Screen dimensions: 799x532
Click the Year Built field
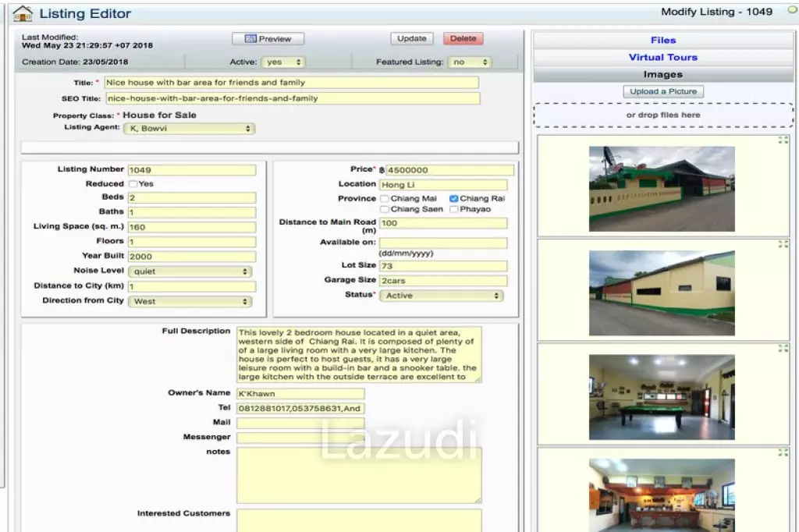[x=192, y=257]
